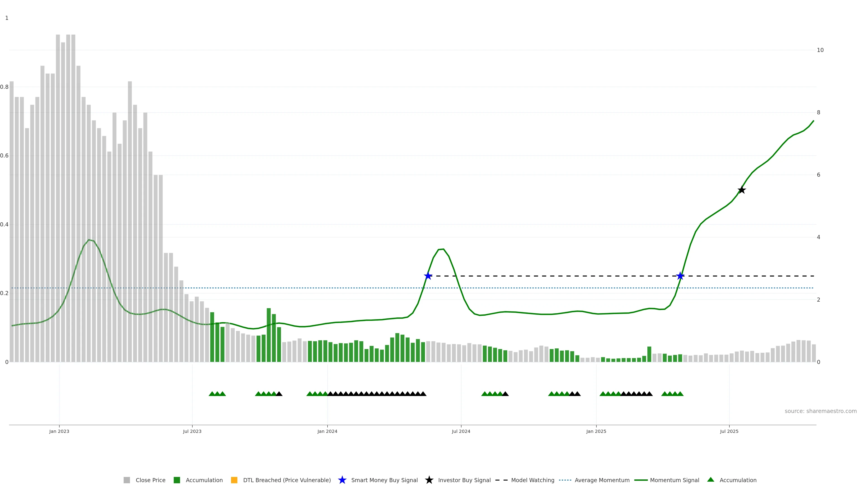Image resolution: width=868 pixels, height=488 pixels.
Task: Click the Jan 2024 axis label
Action: point(327,431)
